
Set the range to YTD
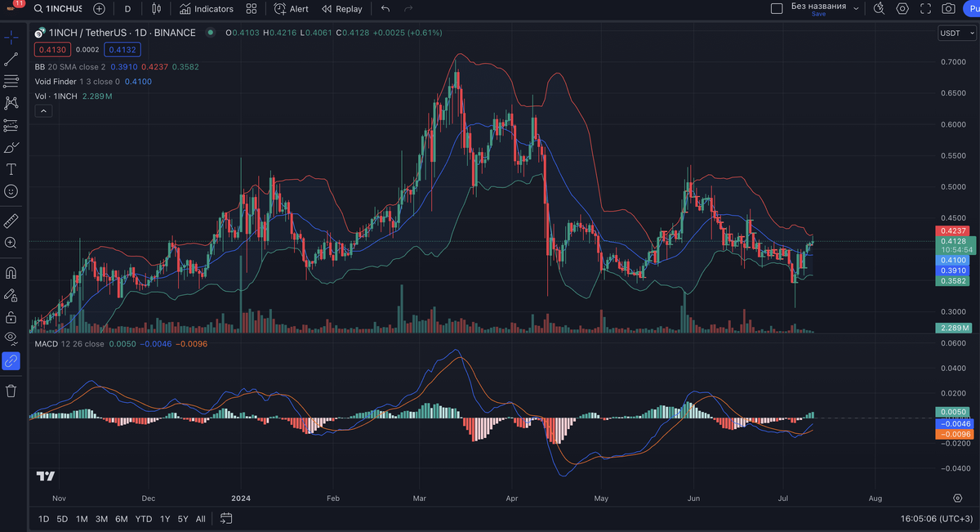[143, 519]
